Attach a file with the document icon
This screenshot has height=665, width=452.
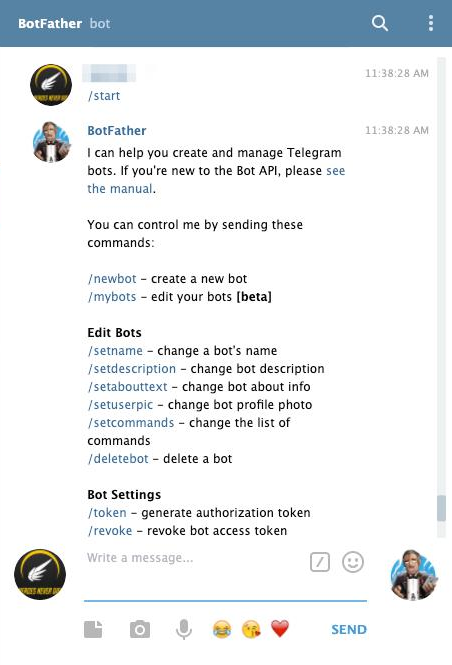pos(93,629)
